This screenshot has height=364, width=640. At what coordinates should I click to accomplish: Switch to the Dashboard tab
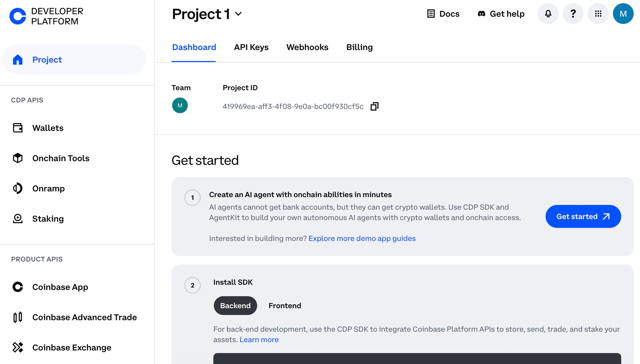pyautogui.click(x=194, y=47)
